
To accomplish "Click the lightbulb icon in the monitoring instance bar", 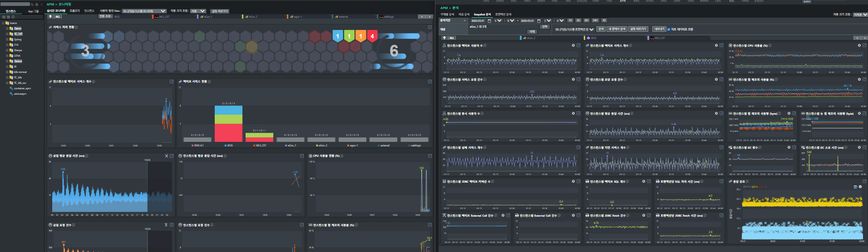I will 50,16.
